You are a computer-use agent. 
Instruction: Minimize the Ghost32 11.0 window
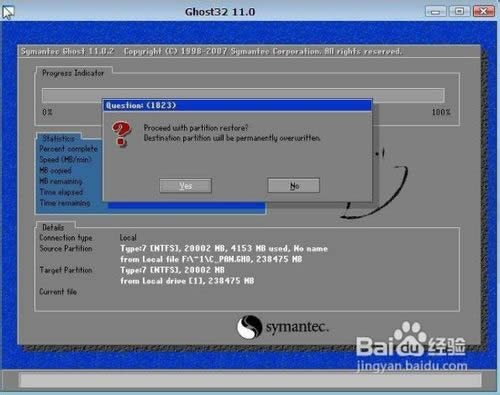[435, 12]
